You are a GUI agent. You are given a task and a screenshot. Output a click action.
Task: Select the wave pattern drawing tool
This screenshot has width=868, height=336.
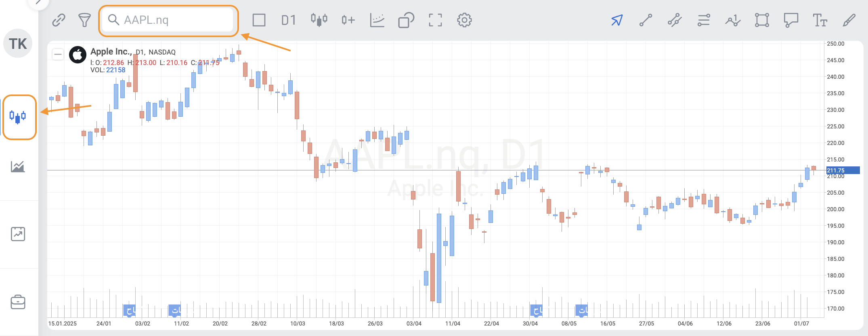pos(733,20)
